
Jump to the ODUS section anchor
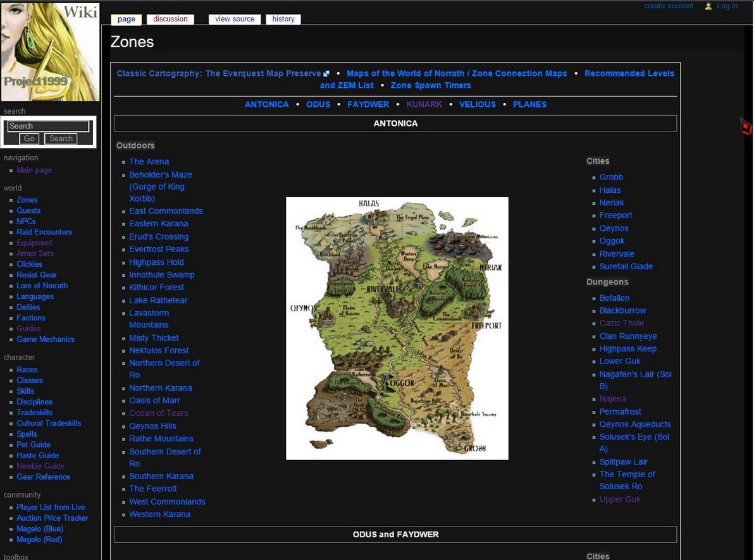[318, 104]
